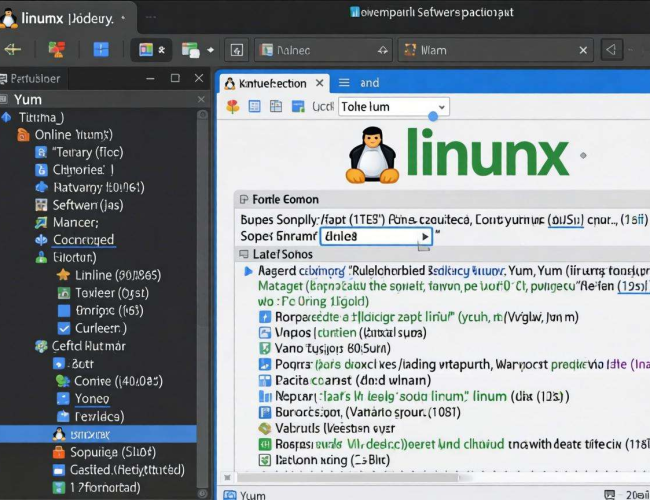Select the Gasited tree item
Image resolution: width=650 pixels, height=500 pixels.
pos(127,470)
